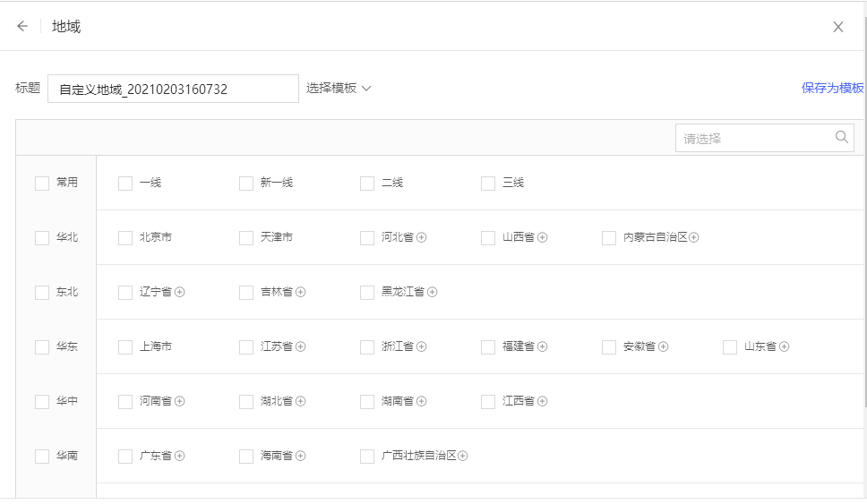Click the 地域 panel title text
This screenshot has height=504, width=867.
click(66, 27)
